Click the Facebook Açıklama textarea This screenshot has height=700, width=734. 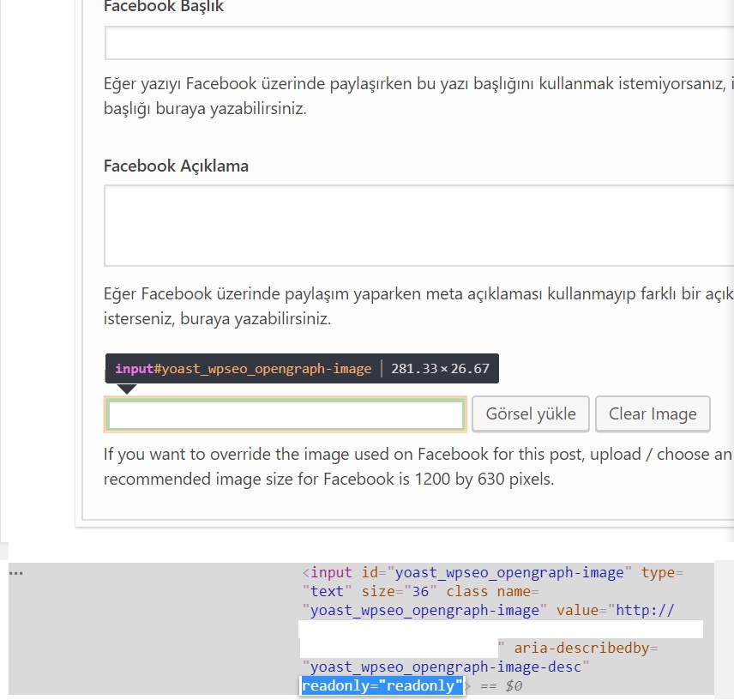[x=419, y=226]
